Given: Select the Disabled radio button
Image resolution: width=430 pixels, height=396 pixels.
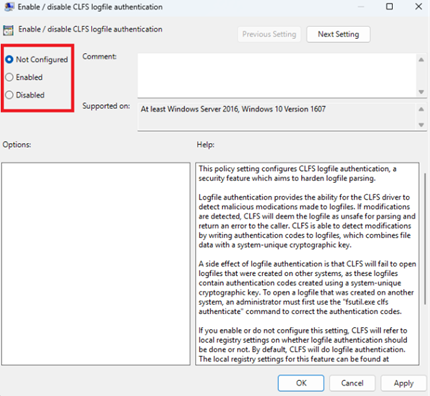Looking at the screenshot, I should point(9,95).
